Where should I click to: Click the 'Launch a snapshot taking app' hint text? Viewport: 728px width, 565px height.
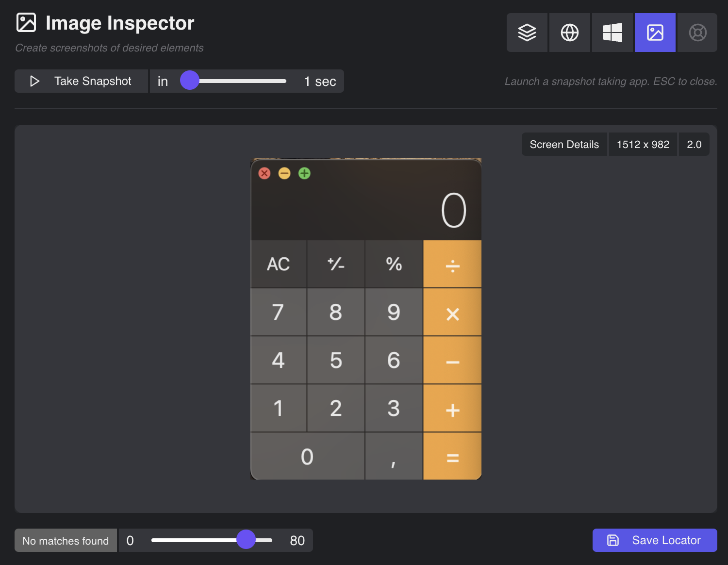click(x=611, y=82)
